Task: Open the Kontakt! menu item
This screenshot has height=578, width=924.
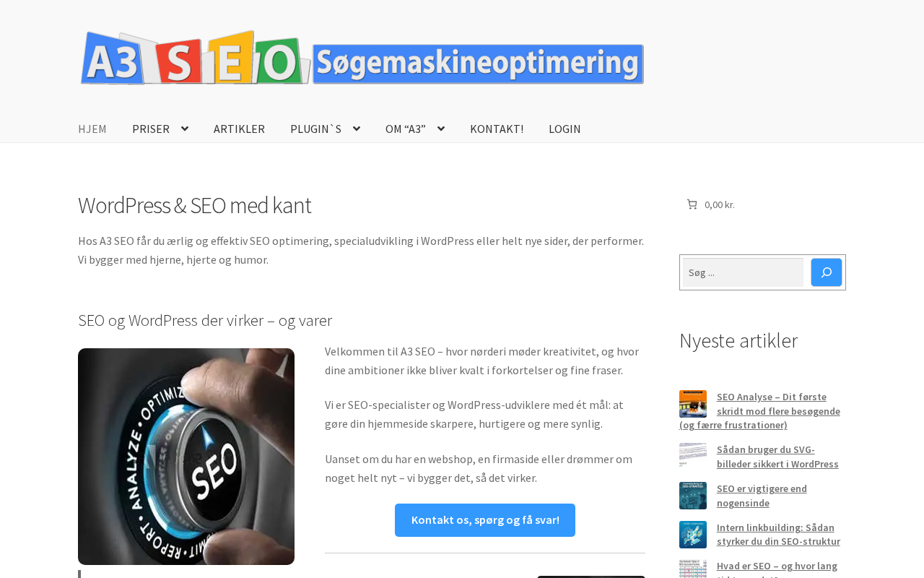Action: pos(497,129)
